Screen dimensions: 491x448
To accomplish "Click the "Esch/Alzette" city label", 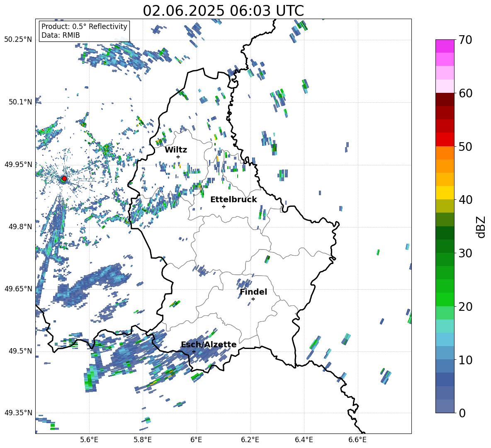I will [x=209, y=344].
